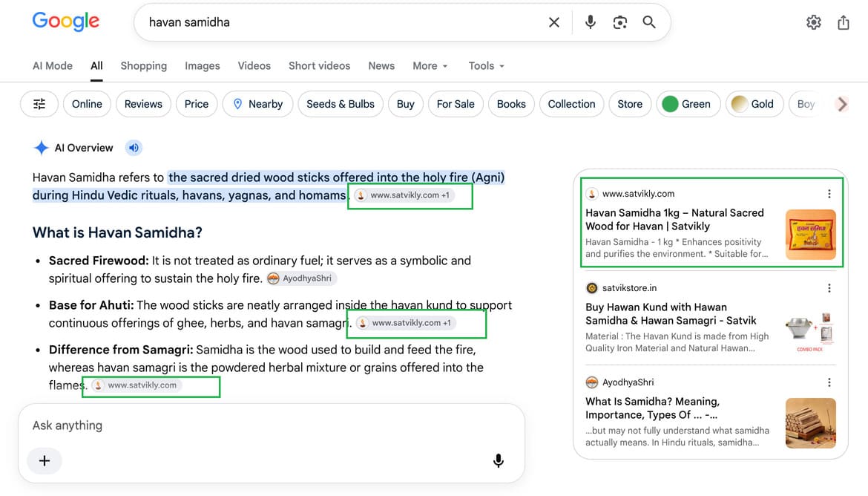Go to Short videos tab
Viewport: 868px width, 496px height.
click(x=320, y=66)
